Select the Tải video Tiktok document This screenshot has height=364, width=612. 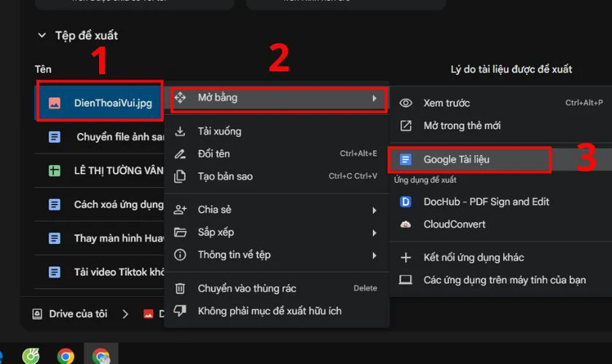[100, 272]
